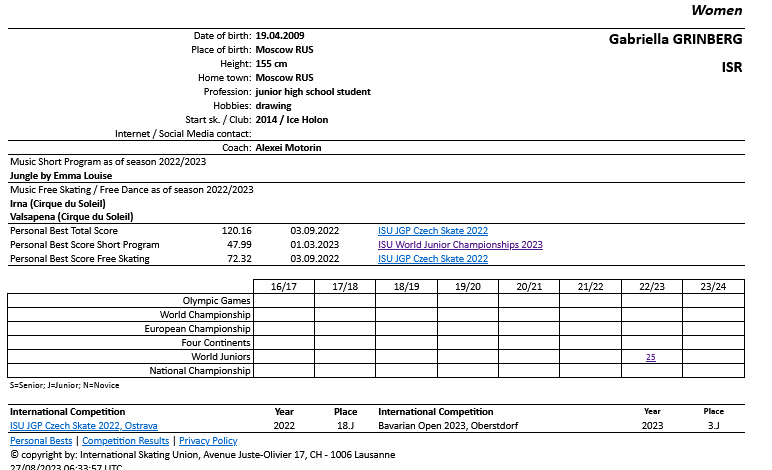Viewport: 772px width, 470px height.
Task: Open the Competition Results link
Action: 125,440
